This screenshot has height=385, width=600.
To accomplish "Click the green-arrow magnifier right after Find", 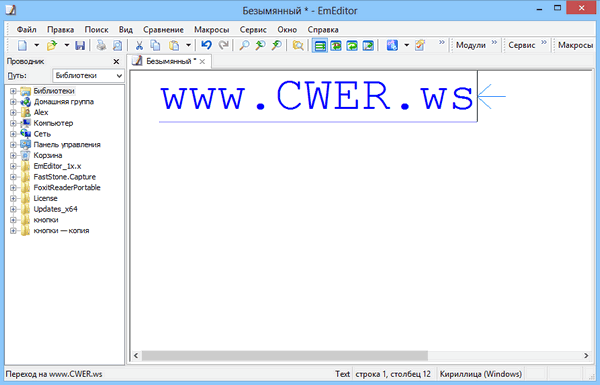I will coord(260,46).
